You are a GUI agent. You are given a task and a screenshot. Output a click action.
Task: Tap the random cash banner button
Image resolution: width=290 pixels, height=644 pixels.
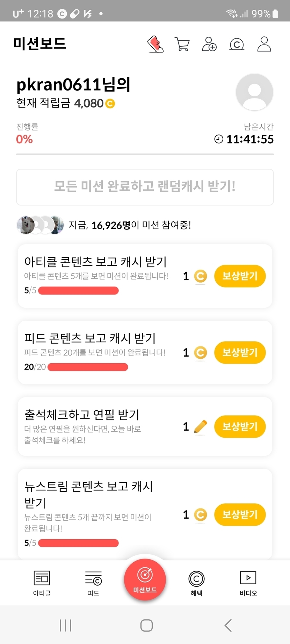(145, 187)
